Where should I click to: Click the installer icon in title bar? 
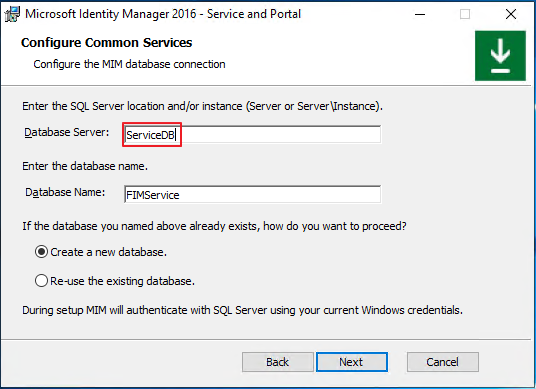coord(12,14)
